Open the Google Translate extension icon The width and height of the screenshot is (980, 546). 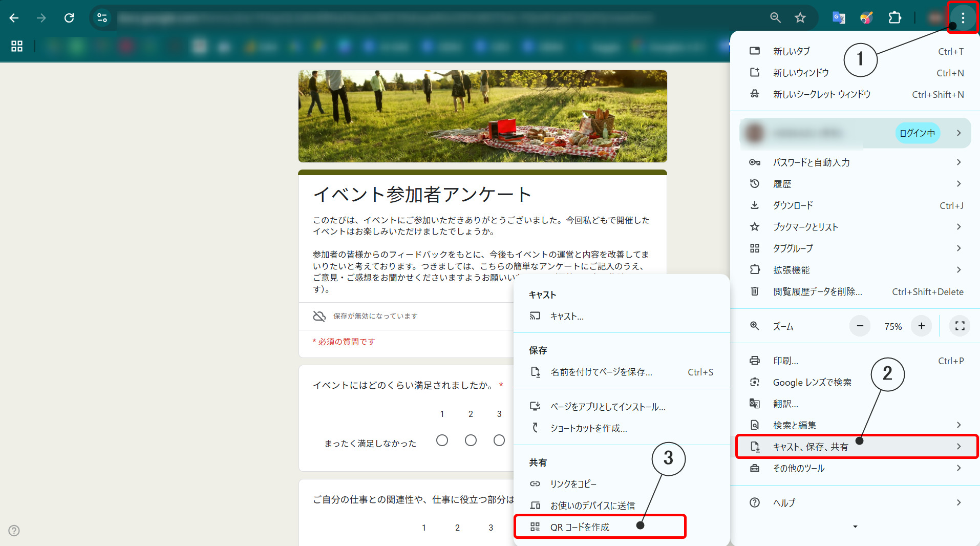tap(838, 17)
